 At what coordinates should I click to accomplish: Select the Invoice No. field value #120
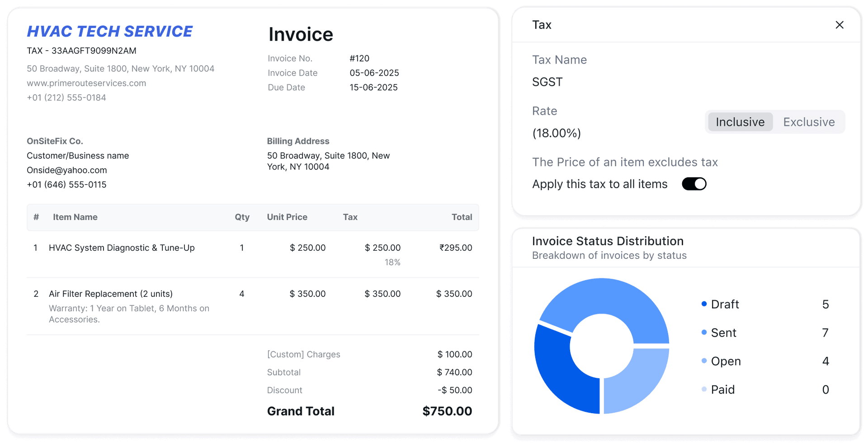tap(359, 58)
